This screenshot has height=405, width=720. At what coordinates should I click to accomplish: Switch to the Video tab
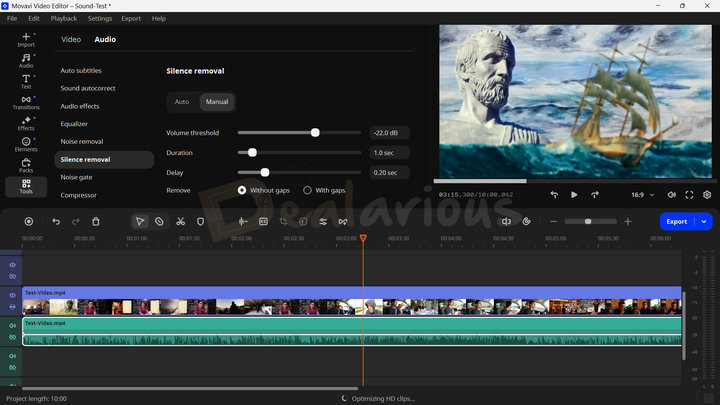point(71,40)
